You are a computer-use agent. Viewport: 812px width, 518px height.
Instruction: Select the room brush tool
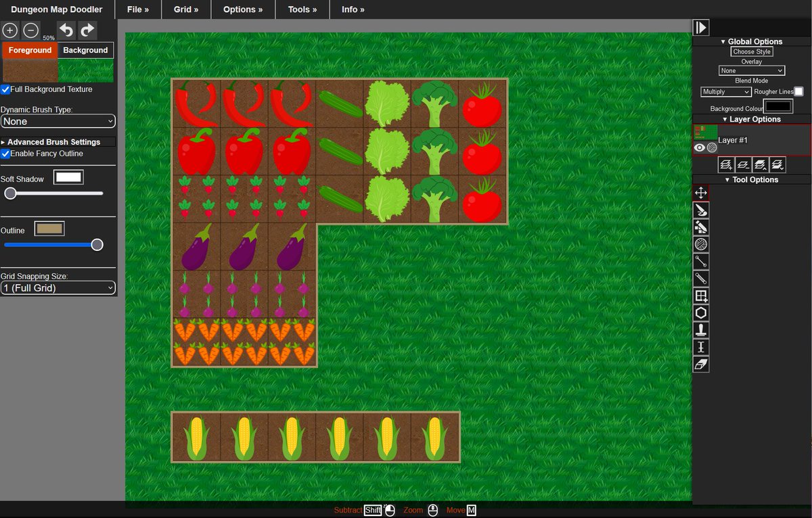[701, 210]
